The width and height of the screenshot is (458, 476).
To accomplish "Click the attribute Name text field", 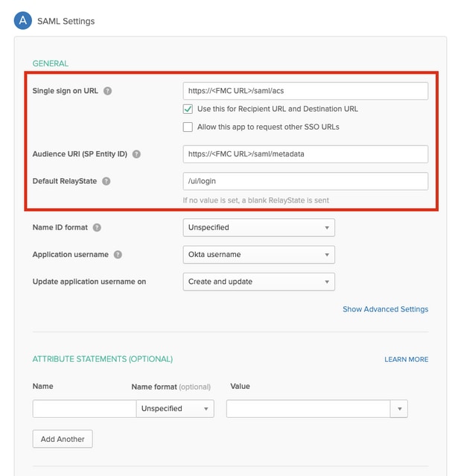I will click(x=84, y=409).
